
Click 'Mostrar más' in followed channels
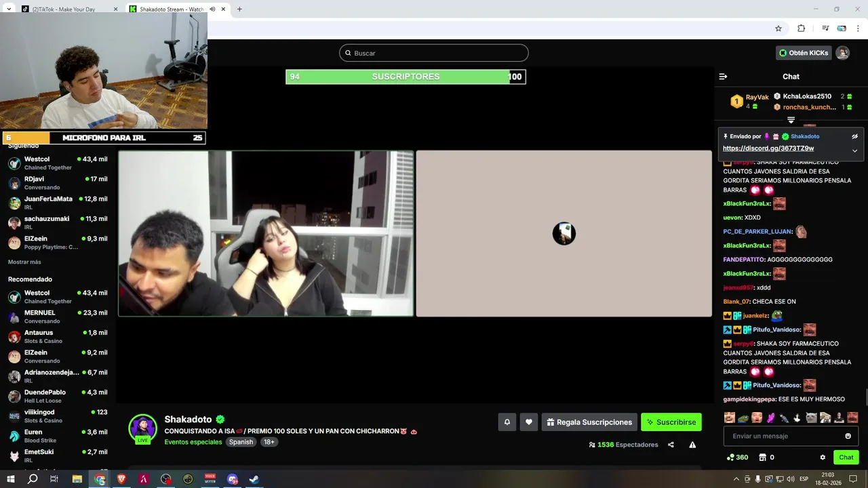point(24,262)
